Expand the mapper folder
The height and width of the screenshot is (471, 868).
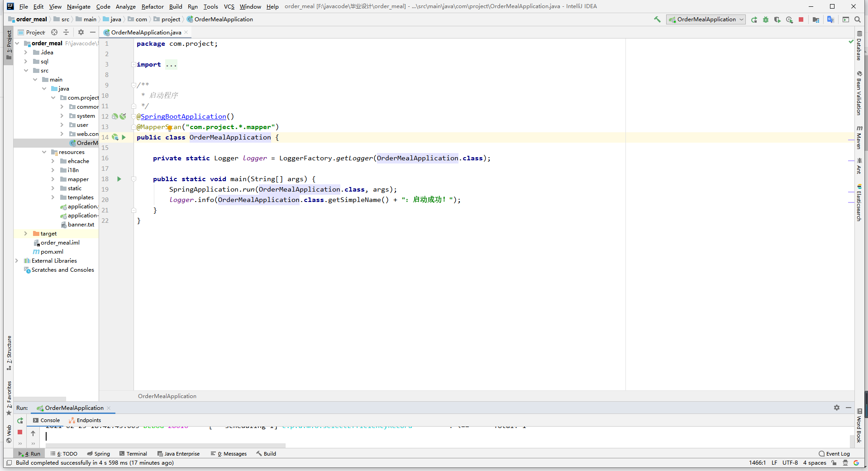click(x=53, y=179)
